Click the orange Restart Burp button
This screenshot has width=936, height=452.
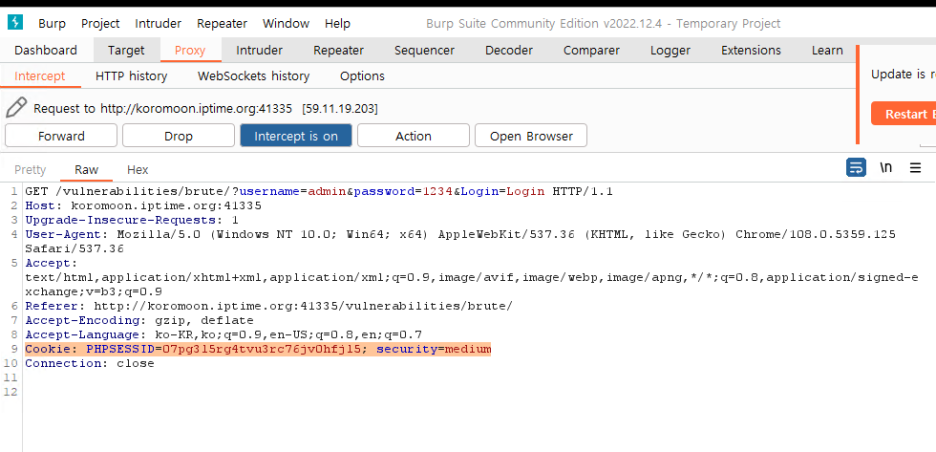pyautogui.click(x=903, y=113)
